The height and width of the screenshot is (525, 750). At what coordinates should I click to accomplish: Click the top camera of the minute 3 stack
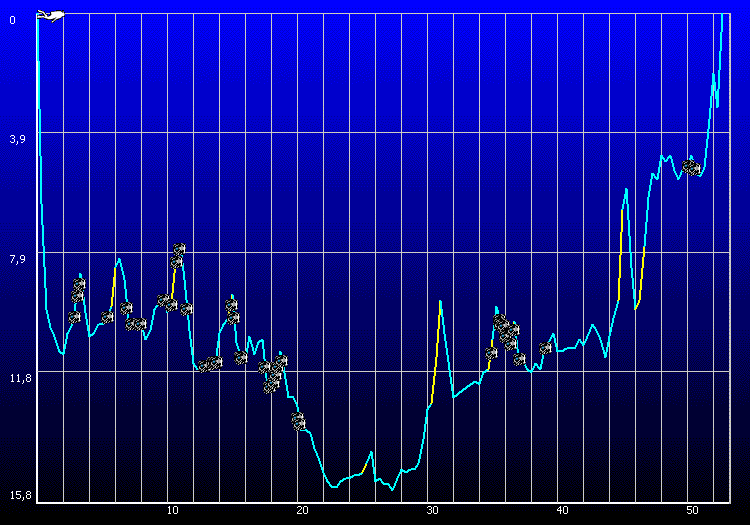79,284
